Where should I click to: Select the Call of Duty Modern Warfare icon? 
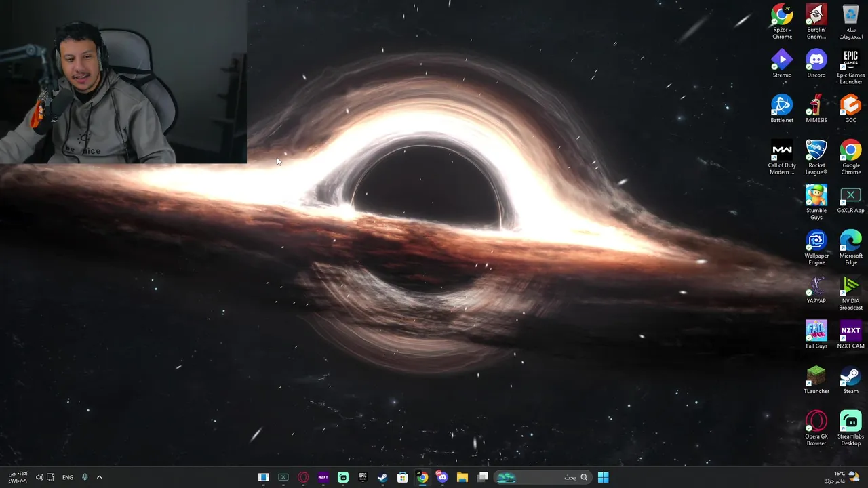point(782,157)
